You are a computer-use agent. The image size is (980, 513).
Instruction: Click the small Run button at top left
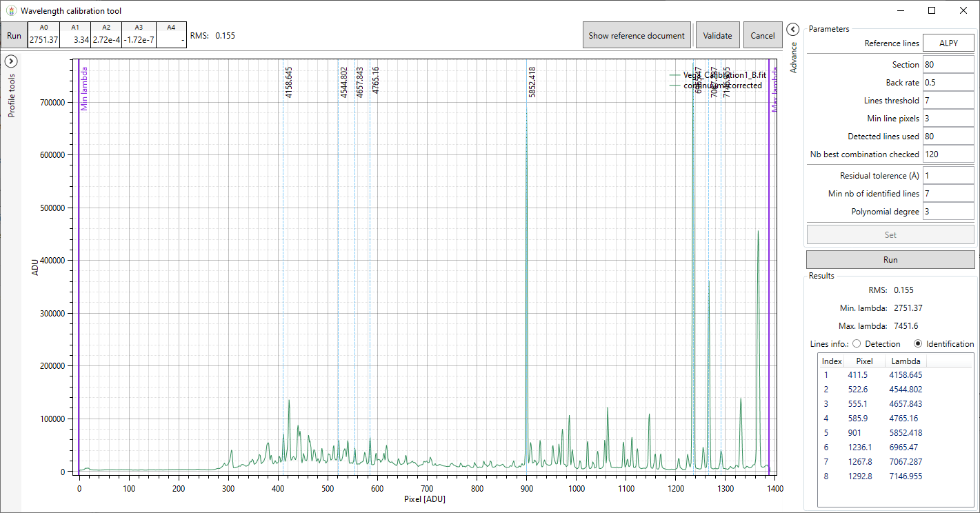tap(14, 35)
